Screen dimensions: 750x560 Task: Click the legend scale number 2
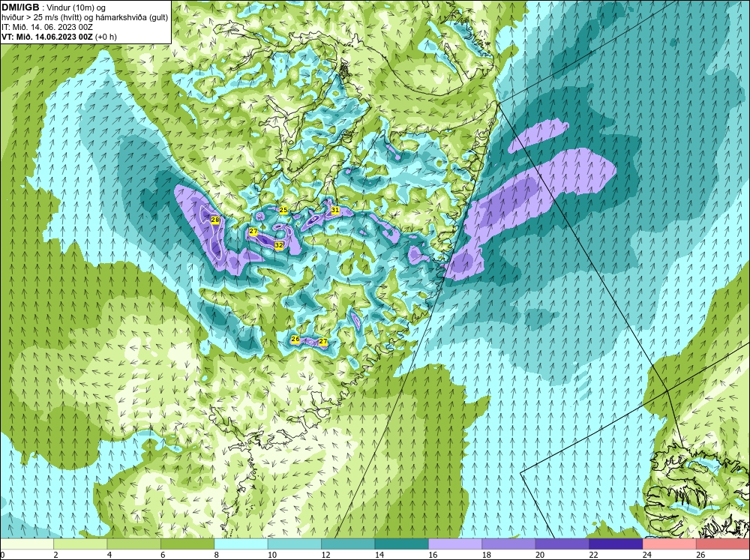pos(56,555)
